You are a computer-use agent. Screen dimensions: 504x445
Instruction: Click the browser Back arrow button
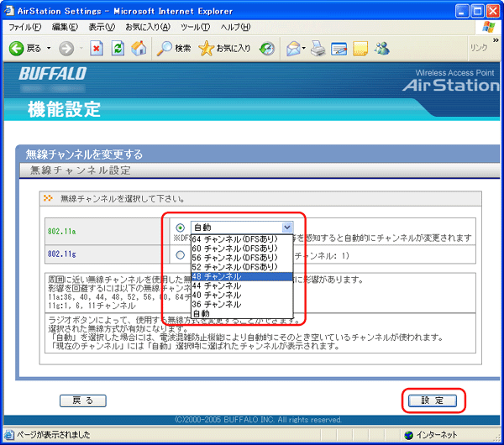point(17,48)
